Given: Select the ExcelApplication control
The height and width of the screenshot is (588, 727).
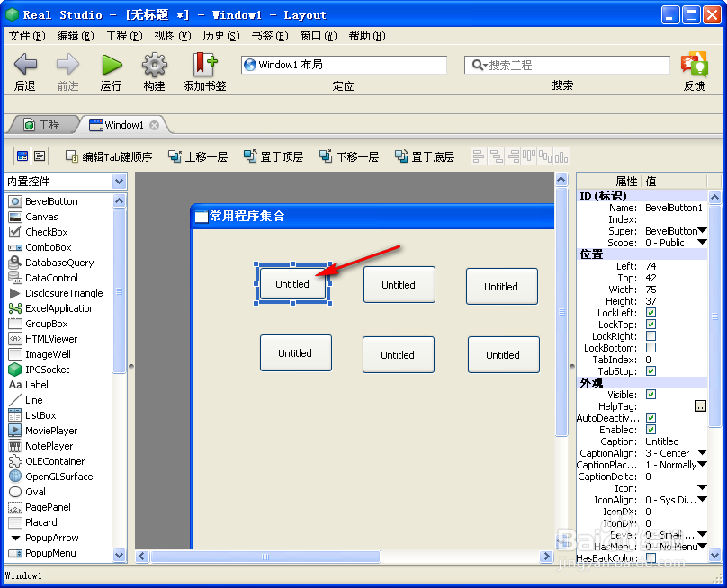Looking at the screenshot, I should tap(59, 308).
